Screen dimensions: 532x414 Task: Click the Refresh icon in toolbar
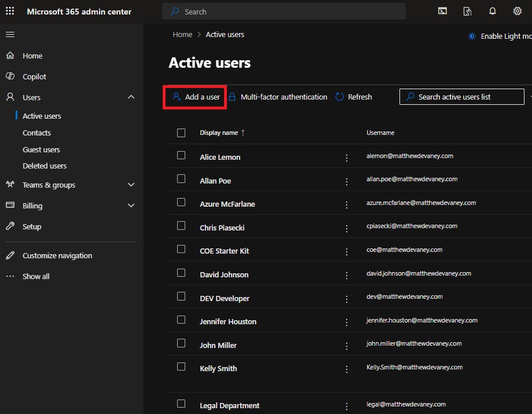point(339,97)
